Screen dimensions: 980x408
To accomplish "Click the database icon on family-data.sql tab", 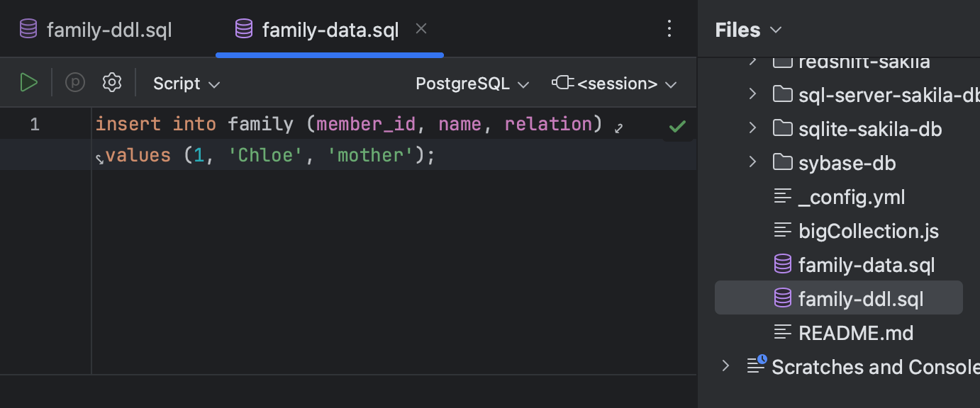I will pos(244,28).
